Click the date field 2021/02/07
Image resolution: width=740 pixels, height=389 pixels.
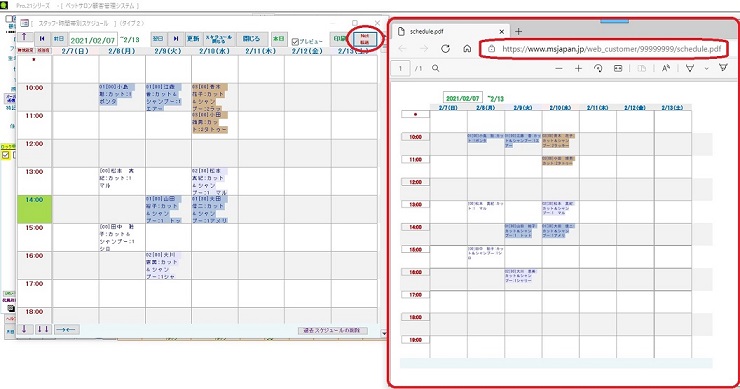point(92,40)
